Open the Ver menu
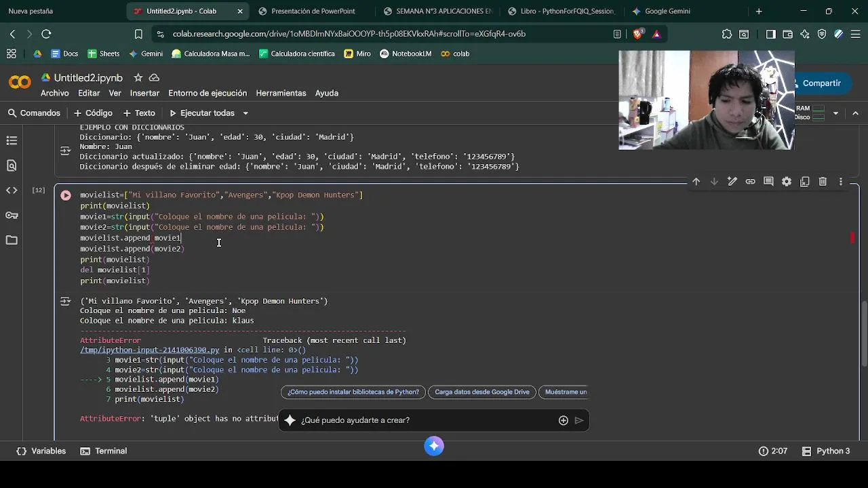The width and height of the screenshot is (868, 488). 115,93
